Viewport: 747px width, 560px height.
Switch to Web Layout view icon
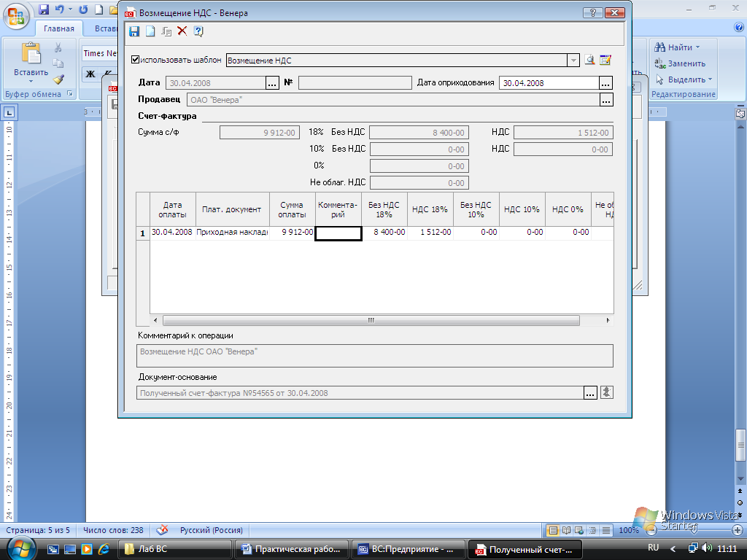[x=579, y=530]
